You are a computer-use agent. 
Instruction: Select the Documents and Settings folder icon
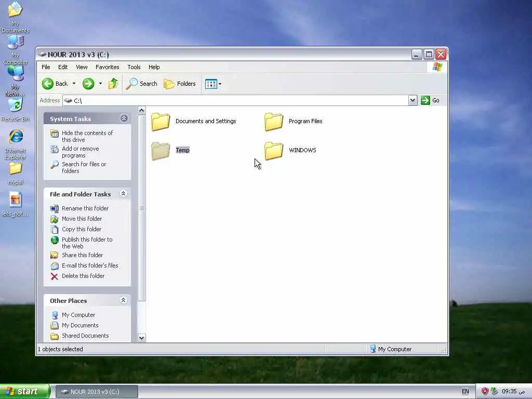tap(161, 122)
